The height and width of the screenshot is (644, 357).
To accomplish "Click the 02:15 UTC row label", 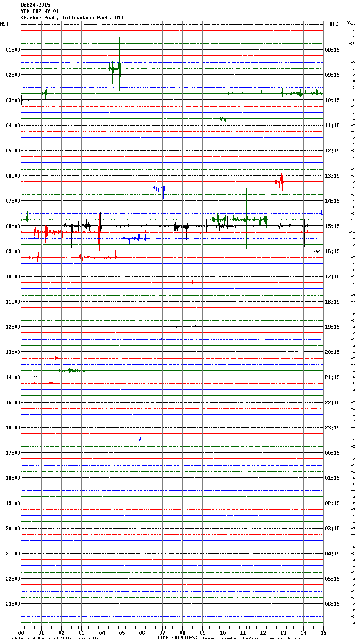I will tap(332, 503).
